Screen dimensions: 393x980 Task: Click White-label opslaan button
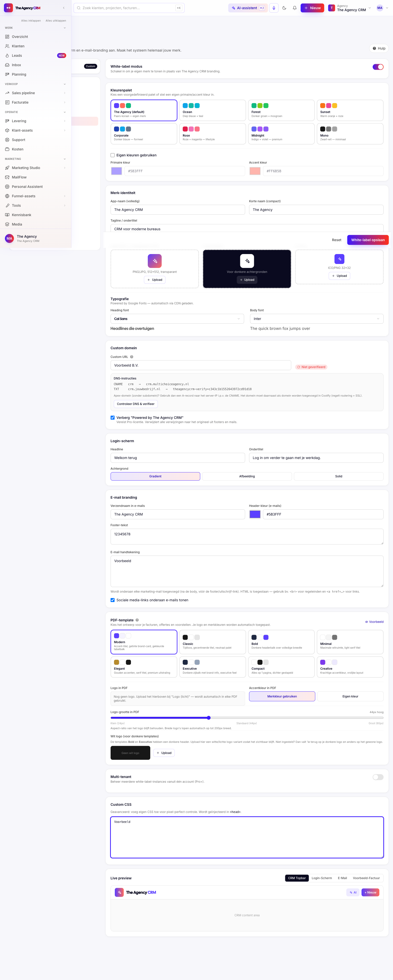368,240
